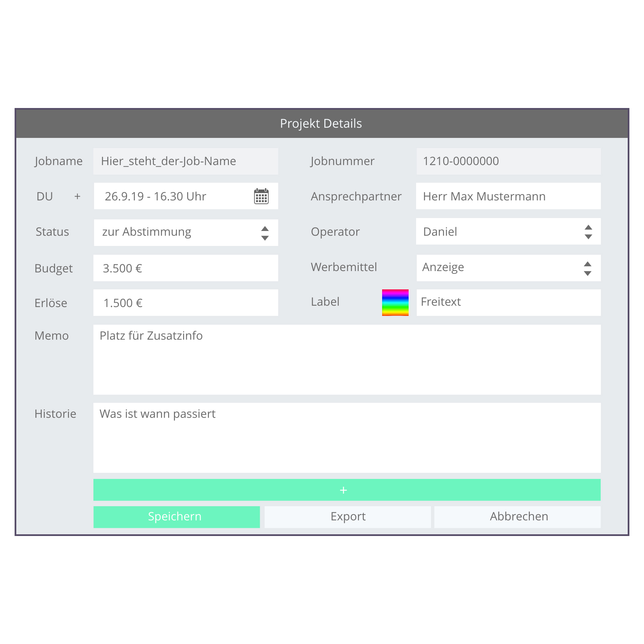Image resolution: width=644 pixels, height=644 pixels.
Task: Open the rainbow label color picker
Action: coord(395,302)
